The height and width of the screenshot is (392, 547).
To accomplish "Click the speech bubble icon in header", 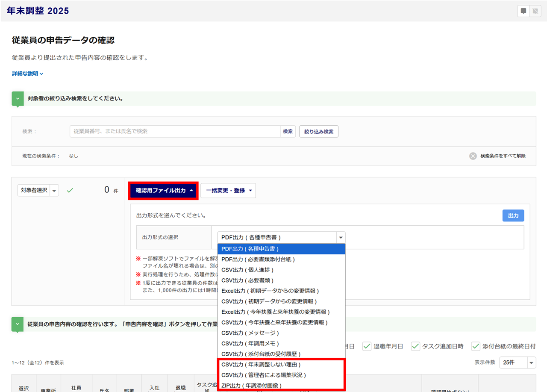I will click(x=523, y=11).
